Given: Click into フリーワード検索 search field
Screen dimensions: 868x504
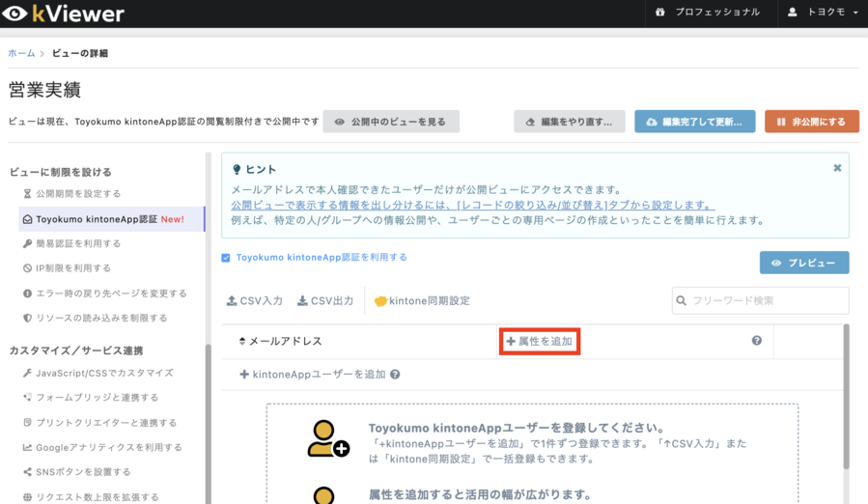Looking at the screenshot, I should point(760,300).
